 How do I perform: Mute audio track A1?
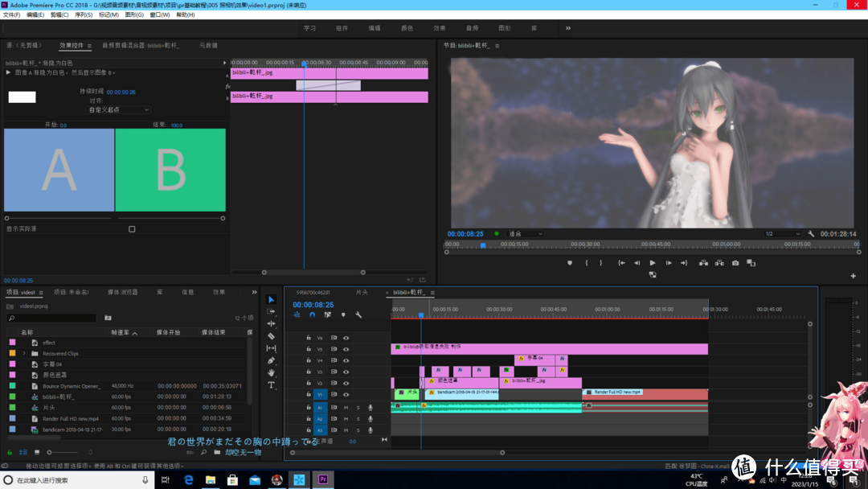[x=346, y=408]
